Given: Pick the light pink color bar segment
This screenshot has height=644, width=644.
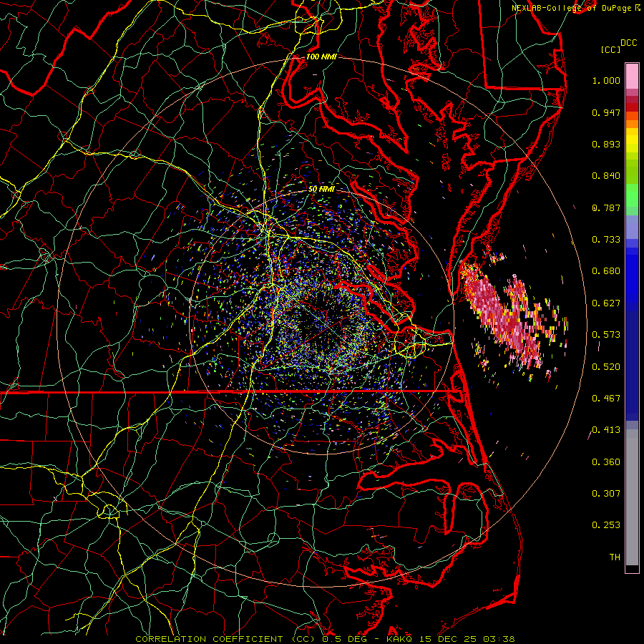Looking at the screenshot, I should tap(632, 77).
